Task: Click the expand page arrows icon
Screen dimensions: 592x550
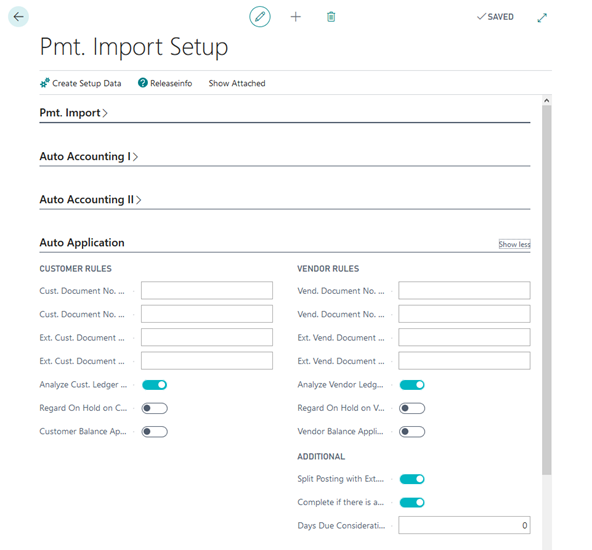Action: click(x=542, y=18)
